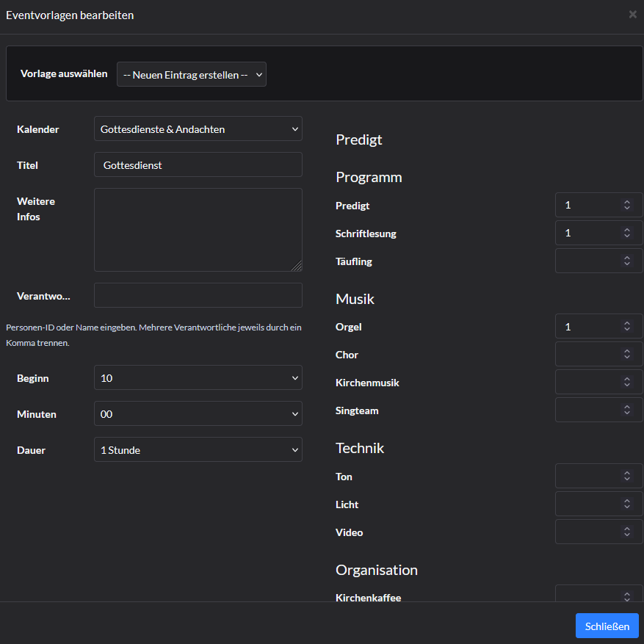Click the Licht number stepper arrows
The image size is (644, 644).
(x=627, y=504)
